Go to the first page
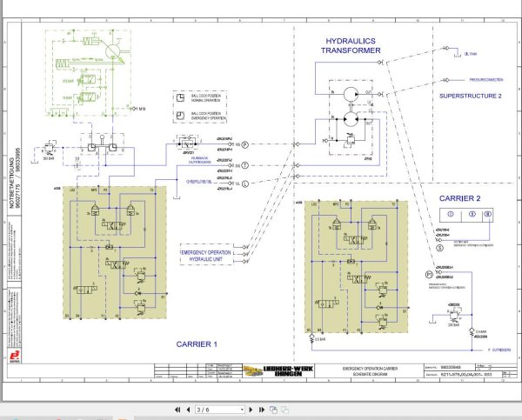The image size is (522, 420). coord(177,410)
